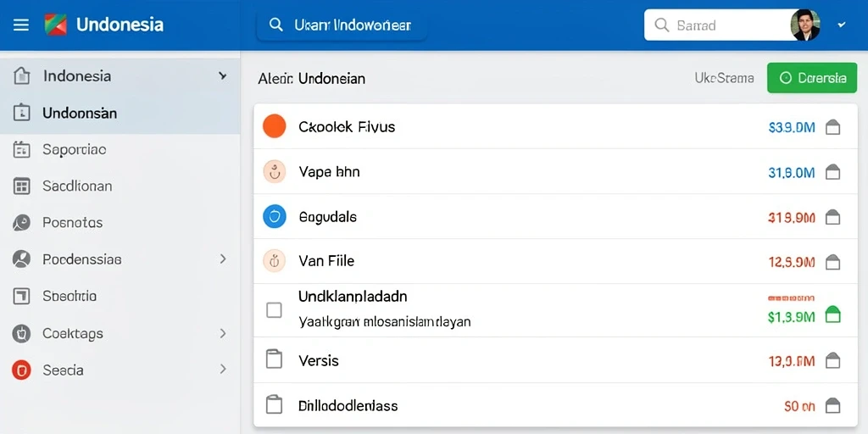
Task: Expand the Coektags chevron
Action: [223, 333]
